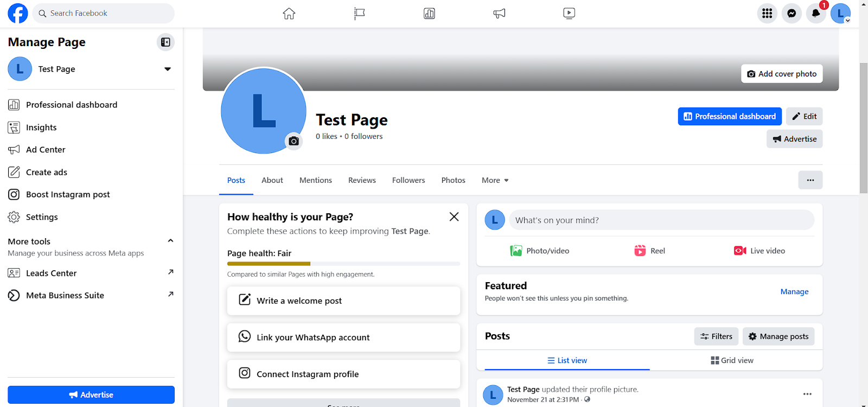This screenshot has height=407, width=868.
Task: Collapse the Manage Page sidebar
Action: (165, 42)
